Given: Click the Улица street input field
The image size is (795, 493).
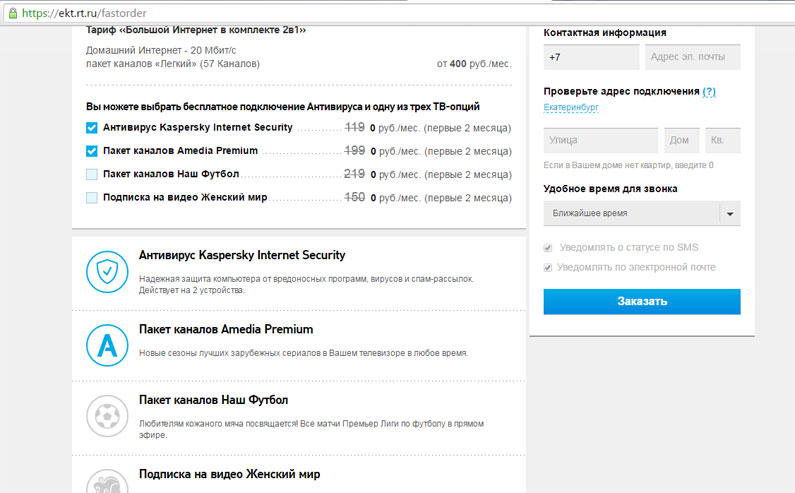Looking at the screenshot, I should [x=600, y=141].
